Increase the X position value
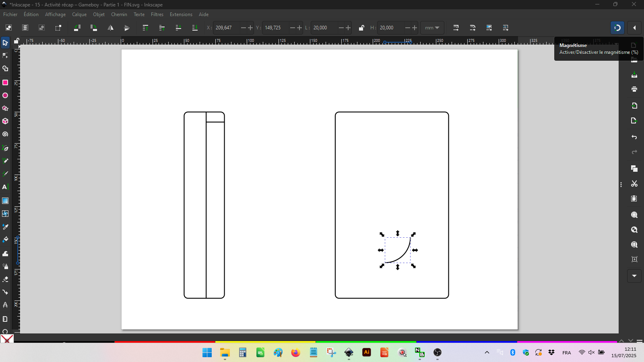The width and height of the screenshot is (644, 362). click(x=250, y=28)
